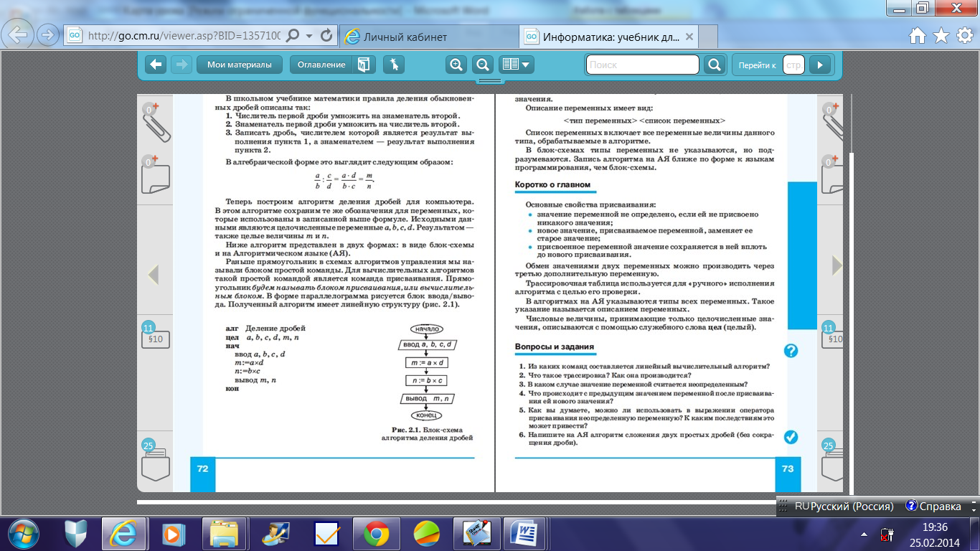Go back with the viewer's white left-arrow button

(156, 65)
